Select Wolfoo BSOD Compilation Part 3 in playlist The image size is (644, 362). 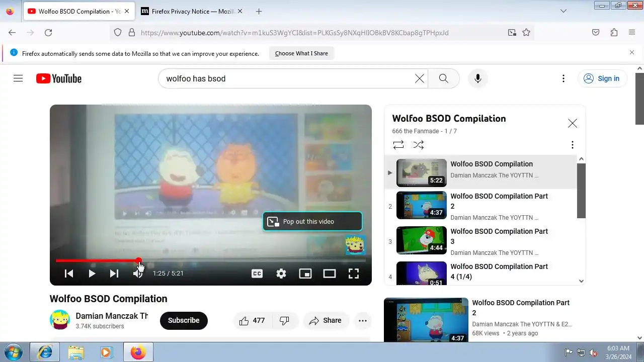[481, 240]
